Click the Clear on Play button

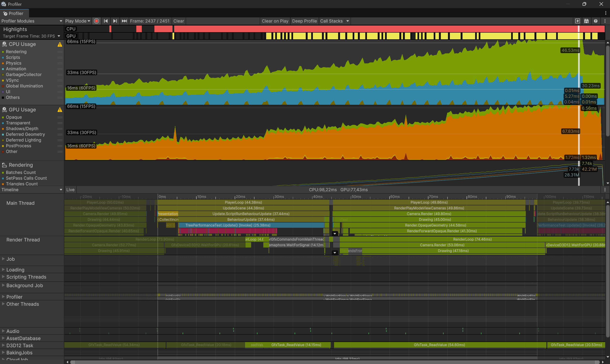tap(275, 21)
